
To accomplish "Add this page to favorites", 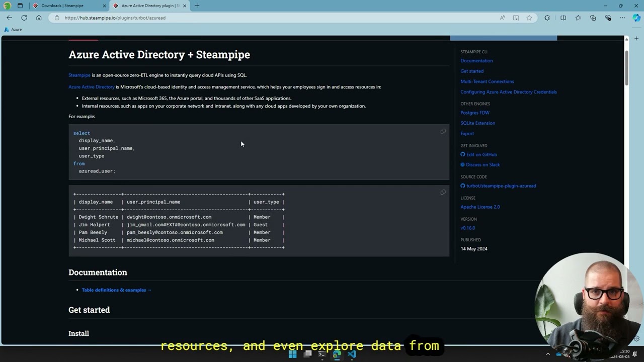I will tap(529, 18).
